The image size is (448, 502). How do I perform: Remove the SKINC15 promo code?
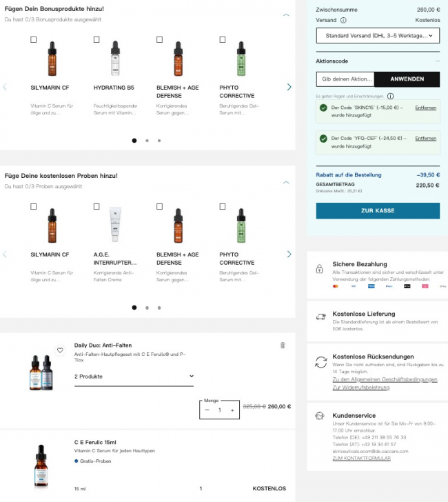425,108
